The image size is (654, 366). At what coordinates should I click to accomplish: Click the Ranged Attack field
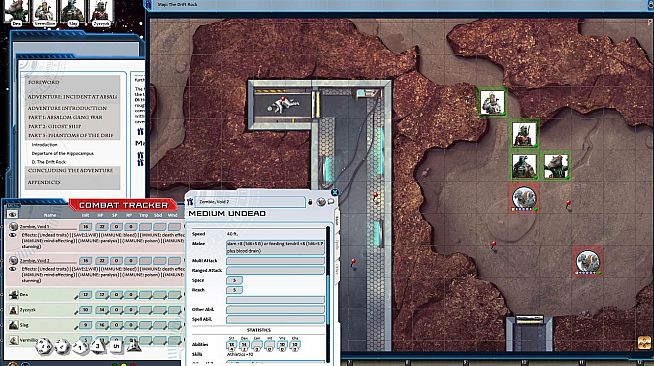coord(275,271)
